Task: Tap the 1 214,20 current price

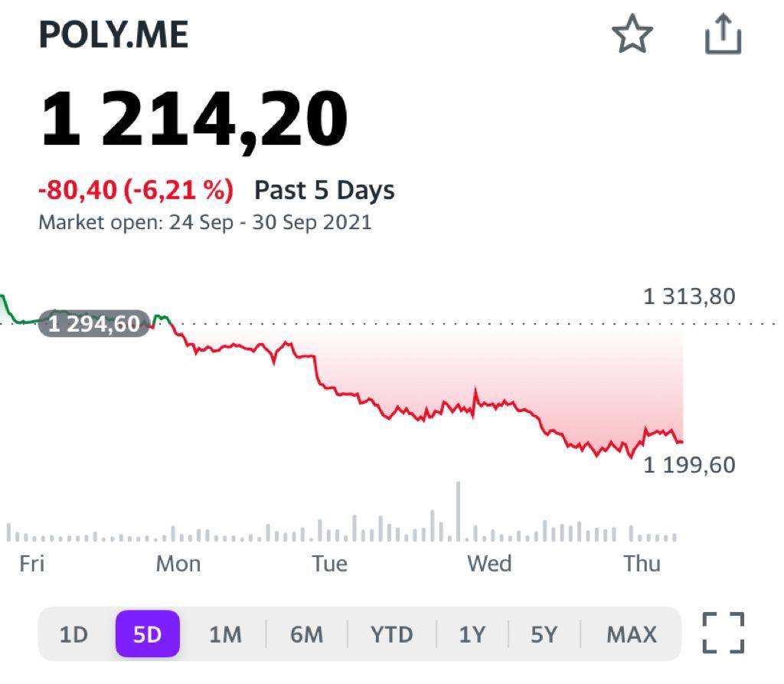Action: pyautogui.click(x=194, y=120)
